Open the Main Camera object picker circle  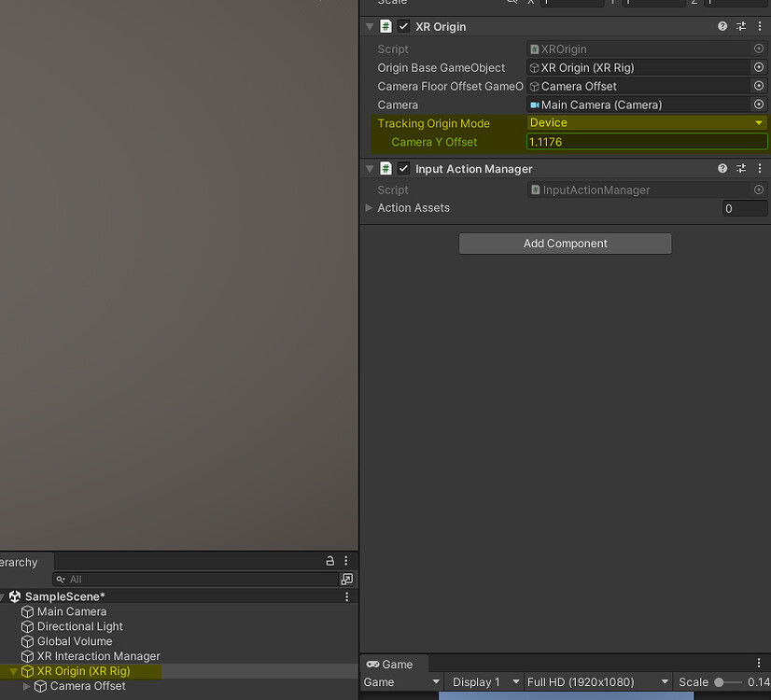758,105
